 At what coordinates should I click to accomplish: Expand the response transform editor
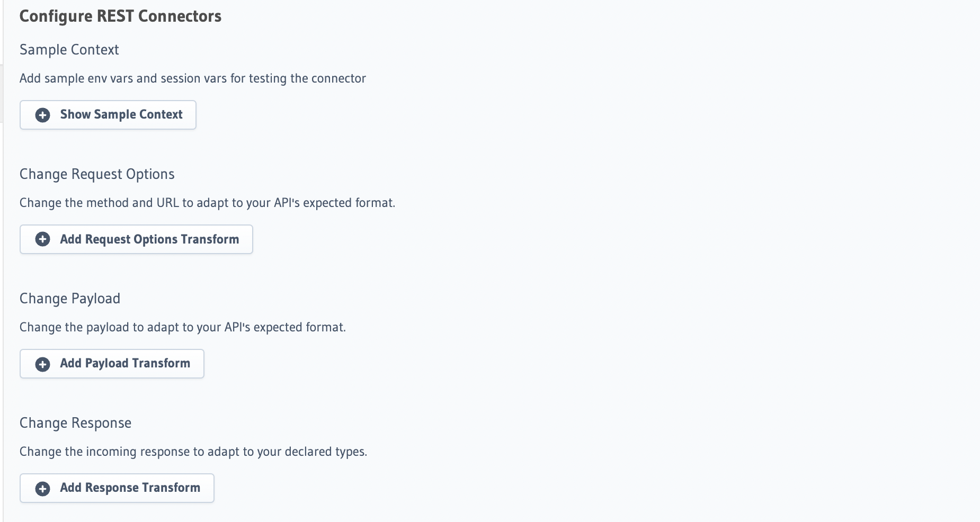click(117, 488)
